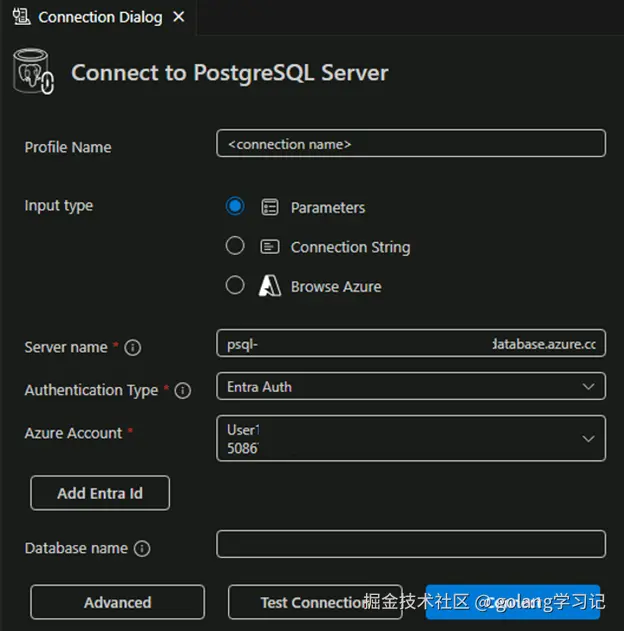Click into the Database name field

(410, 544)
